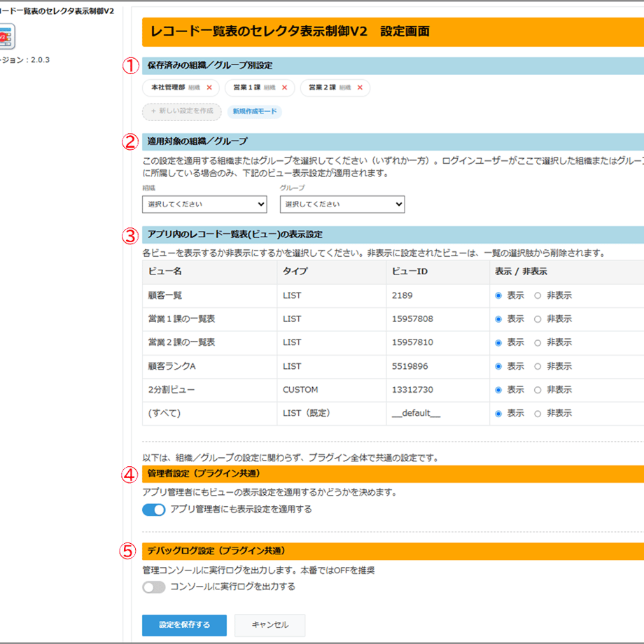Image resolution: width=644 pixels, height=644 pixels.
Task: Open the 営業1課 saved setting chip
Action: coord(260,87)
